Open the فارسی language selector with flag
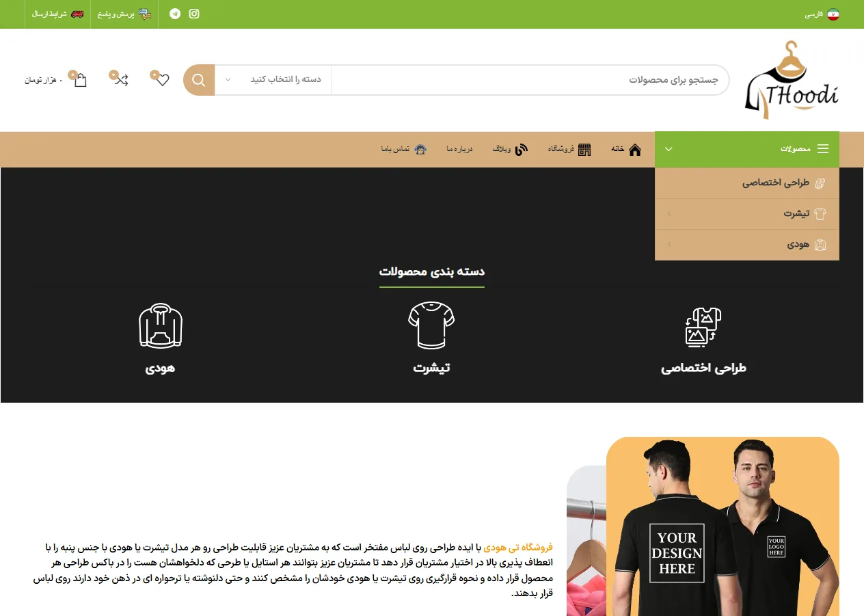The height and width of the screenshot is (616, 864). [822, 14]
